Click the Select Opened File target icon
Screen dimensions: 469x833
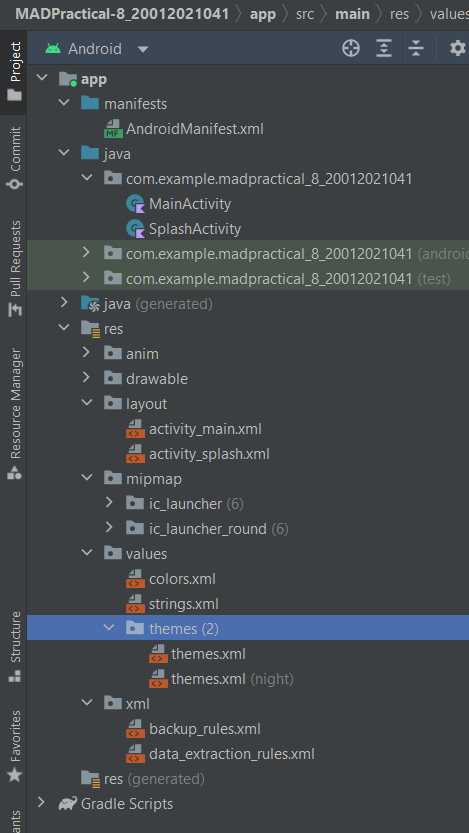click(351, 48)
